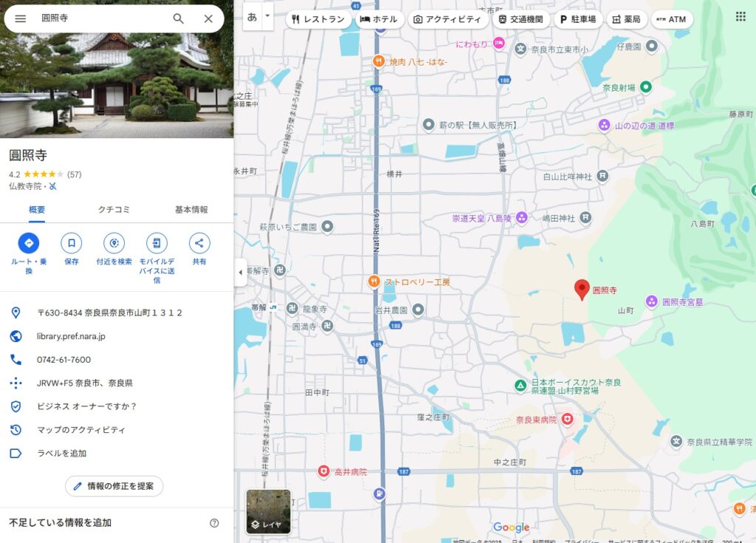The height and width of the screenshot is (543, 756).
Task: Click the ルート・乗換 directions icon
Action: (29, 243)
